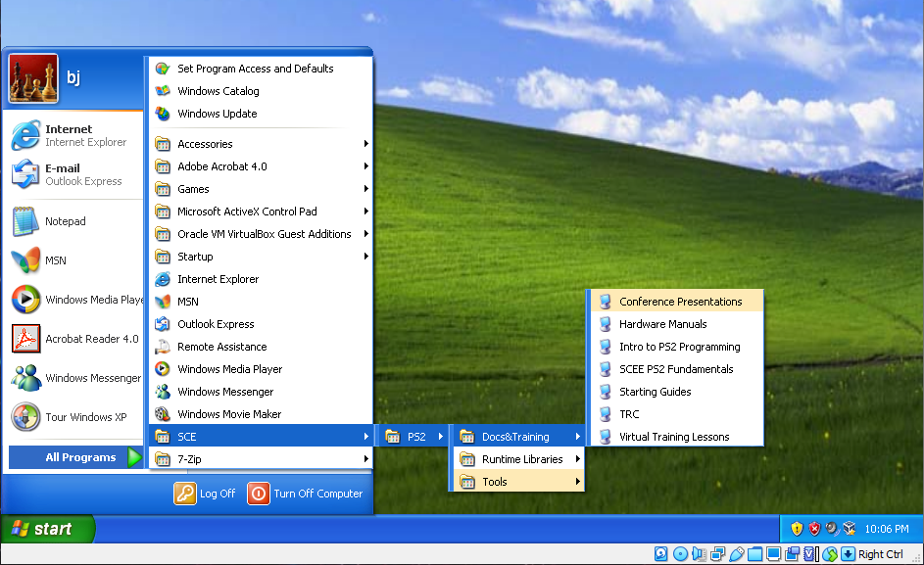Click the Log Off button
The width and height of the screenshot is (924, 565).
tap(206, 494)
